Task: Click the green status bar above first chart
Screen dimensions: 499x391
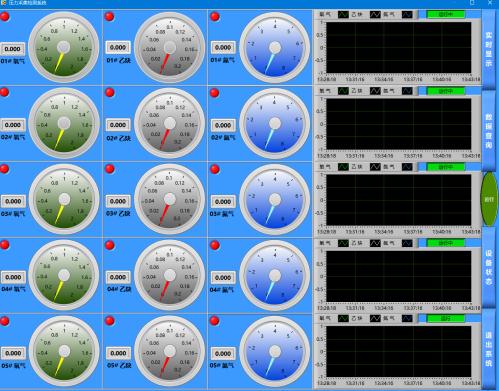Action: (446, 14)
